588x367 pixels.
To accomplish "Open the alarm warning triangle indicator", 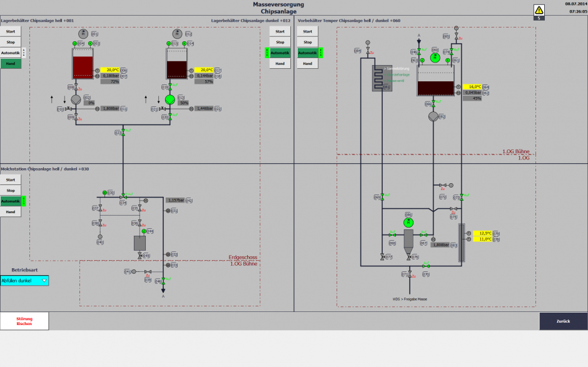I will (539, 10).
